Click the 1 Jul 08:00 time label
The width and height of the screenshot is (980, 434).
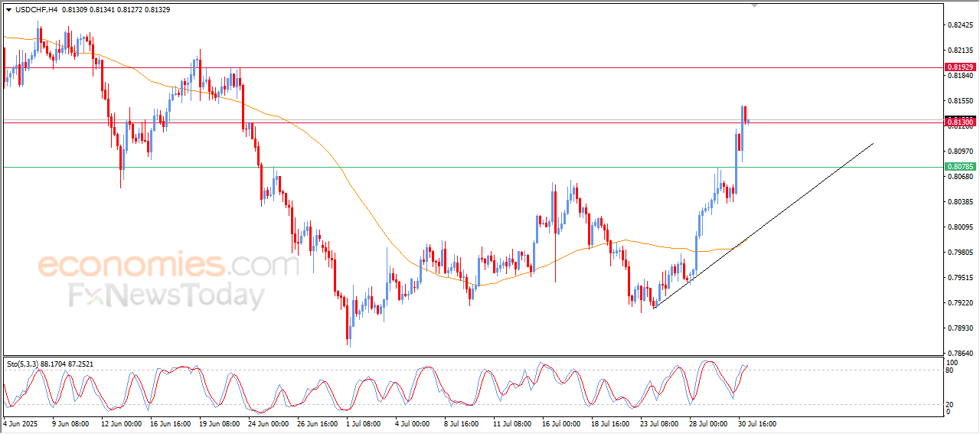365,423
